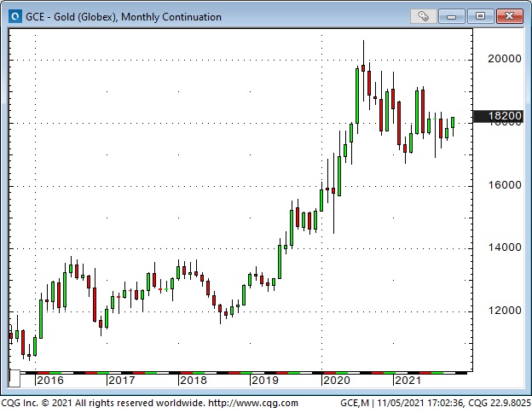Click the 2021 label on the time axis
This screenshot has height=413, width=532.
[x=408, y=380]
